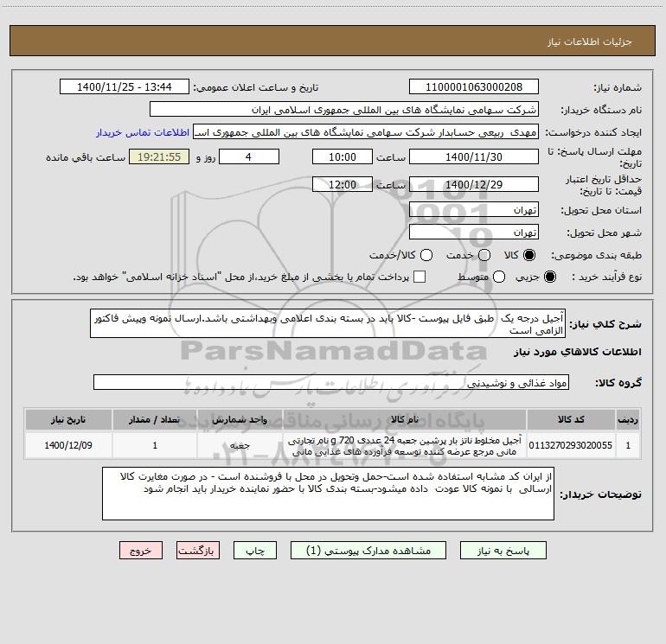
Task: Click the نام کالا column header
Action: (405, 420)
